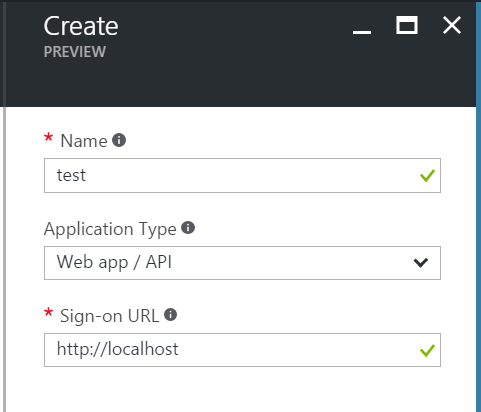Click the Sign-on URL label
This screenshot has width=481, height=412.
pyautogui.click(x=110, y=316)
